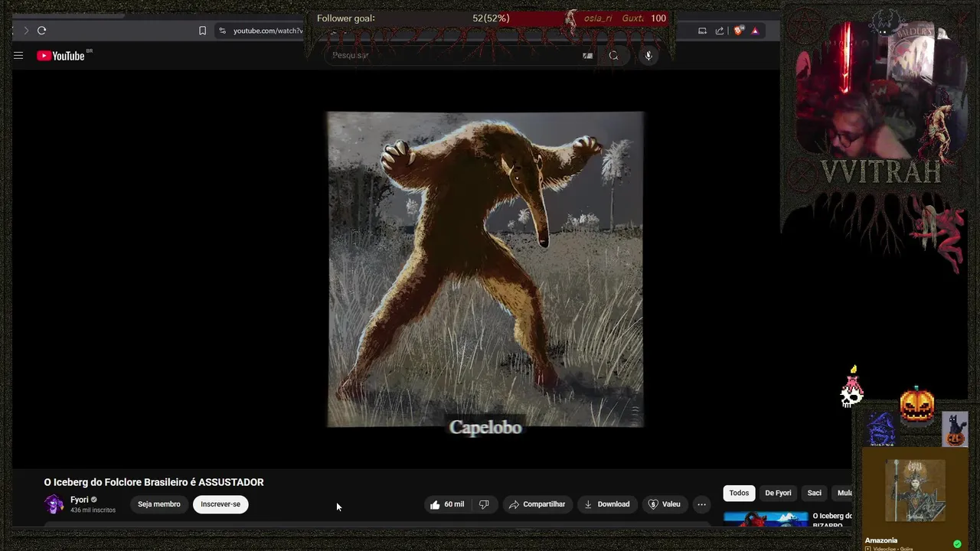Select the Saci filter chip
Image resolution: width=980 pixels, height=551 pixels.
point(815,493)
